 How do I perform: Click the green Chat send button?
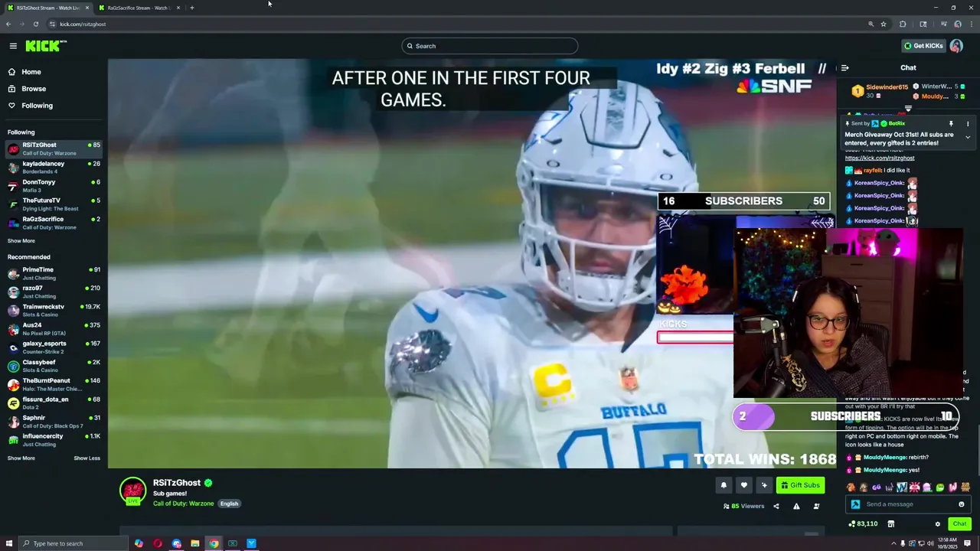(x=959, y=524)
